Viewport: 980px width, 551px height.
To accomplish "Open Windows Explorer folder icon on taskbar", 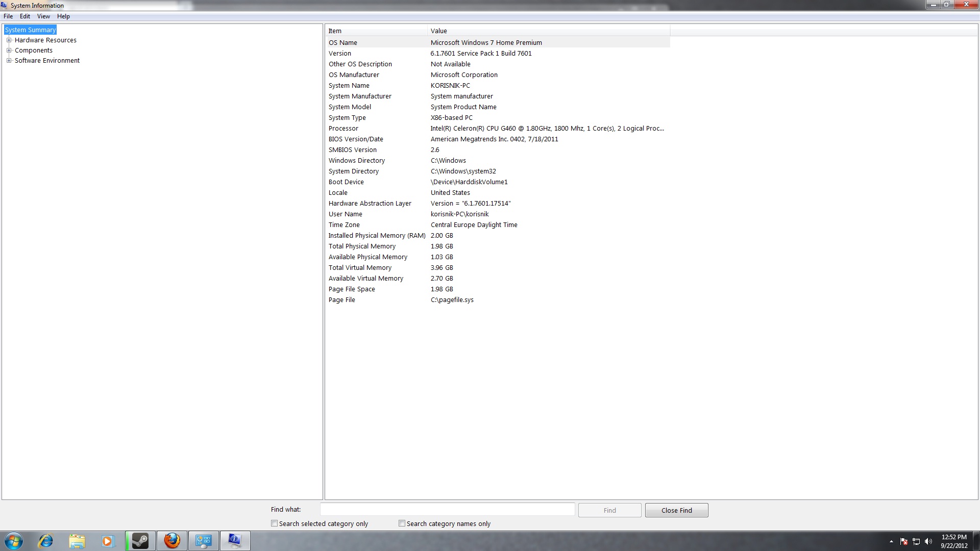I will pyautogui.click(x=77, y=541).
